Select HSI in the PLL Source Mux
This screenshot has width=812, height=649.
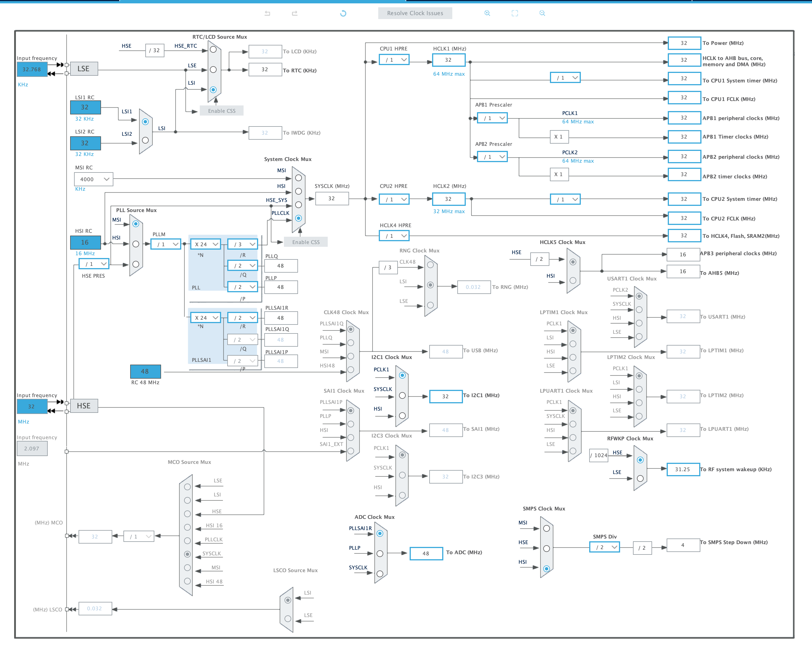point(136,244)
